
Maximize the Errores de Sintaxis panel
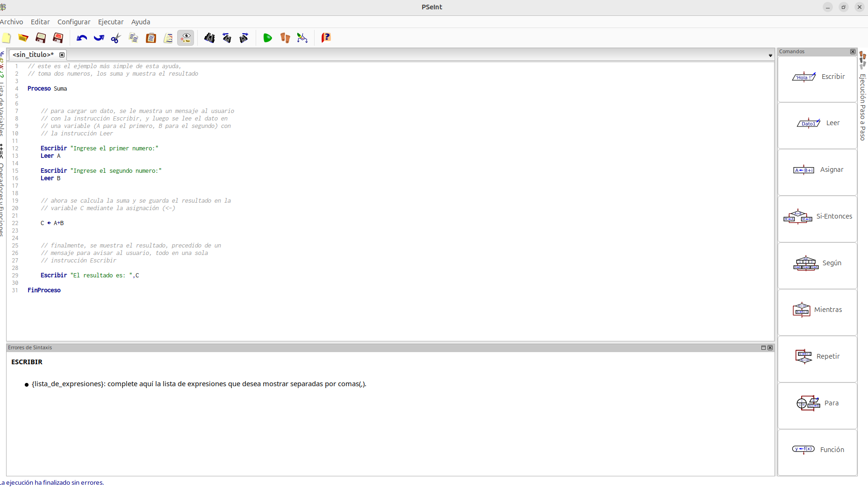(x=763, y=347)
